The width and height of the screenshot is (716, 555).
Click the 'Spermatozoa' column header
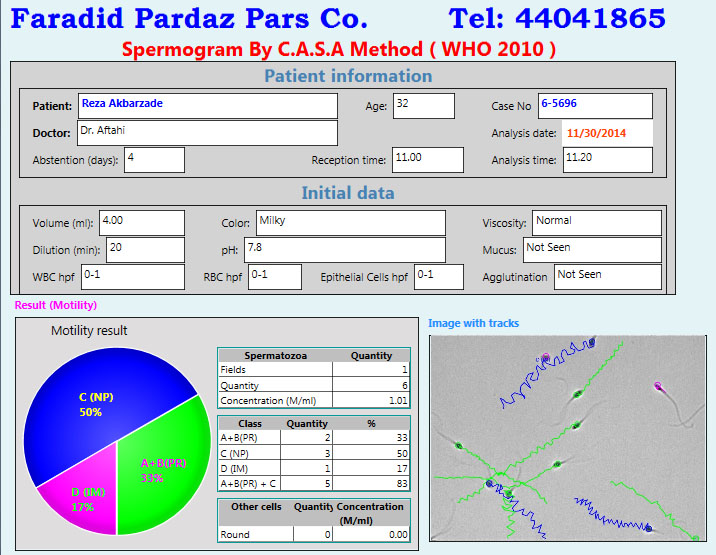(x=275, y=356)
